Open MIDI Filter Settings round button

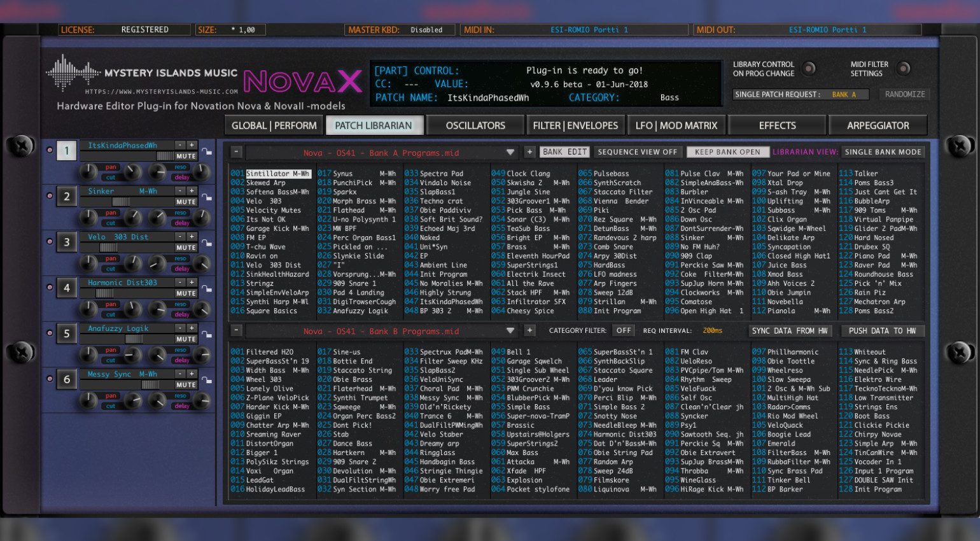pos(903,69)
